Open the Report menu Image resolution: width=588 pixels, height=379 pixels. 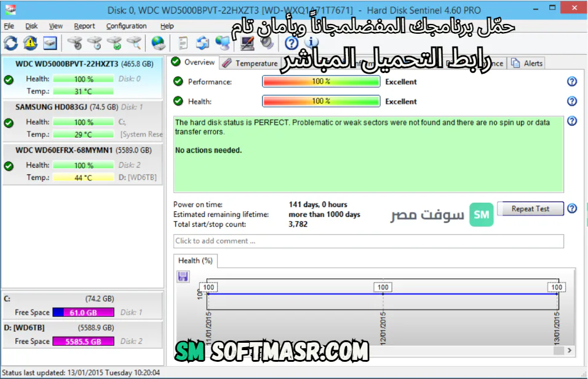[84, 26]
